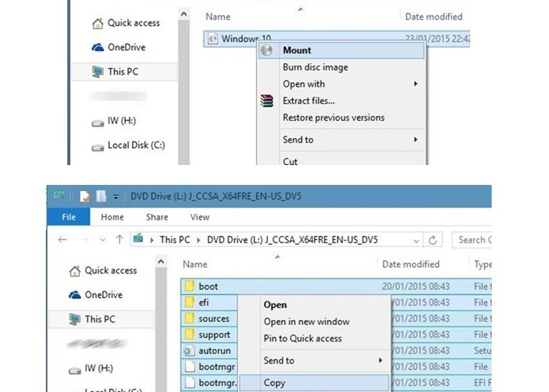Go back using the Back arrow
This screenshot has height=392, width=549.
63,240
